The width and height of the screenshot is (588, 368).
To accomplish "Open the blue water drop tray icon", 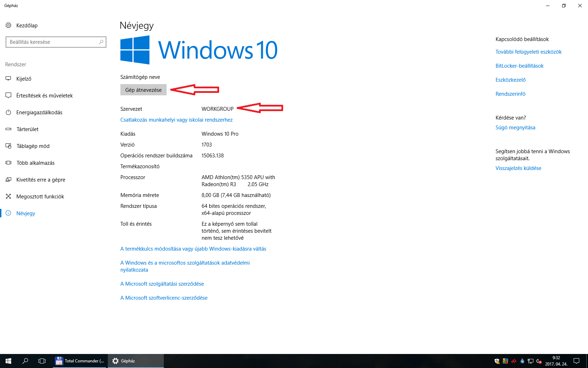I will pos(522,361).
